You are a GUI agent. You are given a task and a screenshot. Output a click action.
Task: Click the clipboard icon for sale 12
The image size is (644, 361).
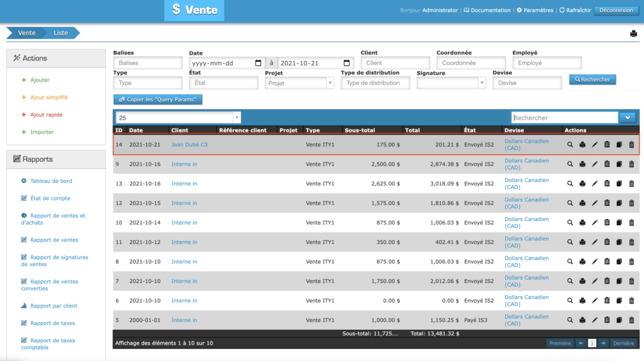607,203
